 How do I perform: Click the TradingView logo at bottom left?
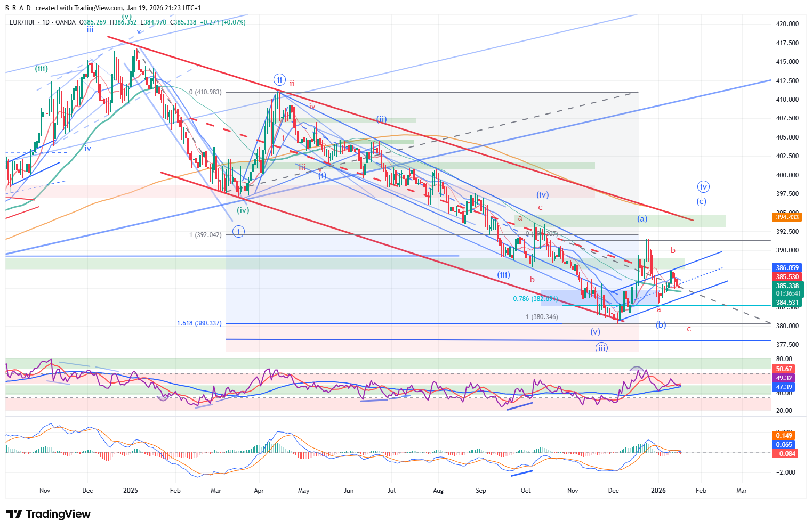point(49,514)
